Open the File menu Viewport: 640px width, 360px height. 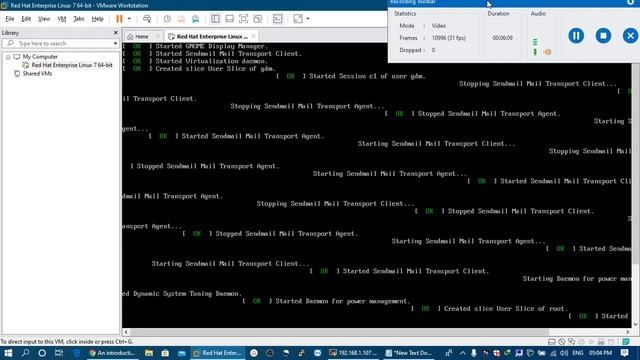coord(10,19)
